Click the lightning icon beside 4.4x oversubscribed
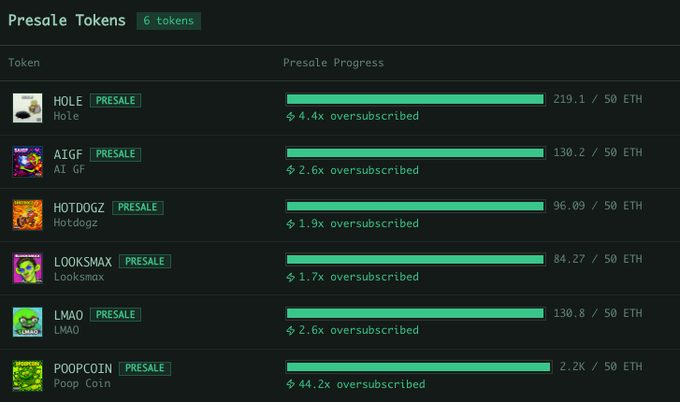680x402 pixels. click(290, 116)
